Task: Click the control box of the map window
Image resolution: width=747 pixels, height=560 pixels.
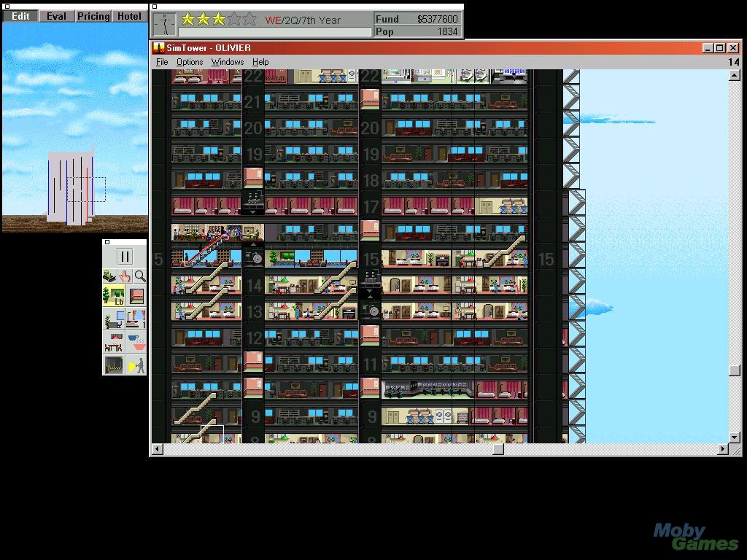Action: pos(7,7)
